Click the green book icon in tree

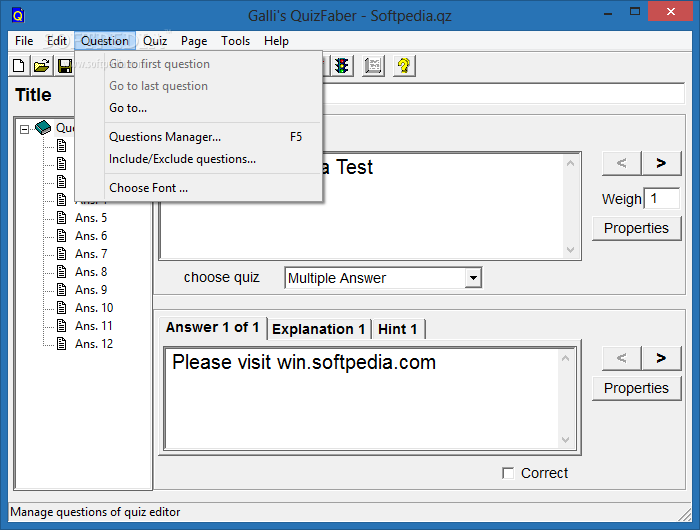click(x=43, y=128)
